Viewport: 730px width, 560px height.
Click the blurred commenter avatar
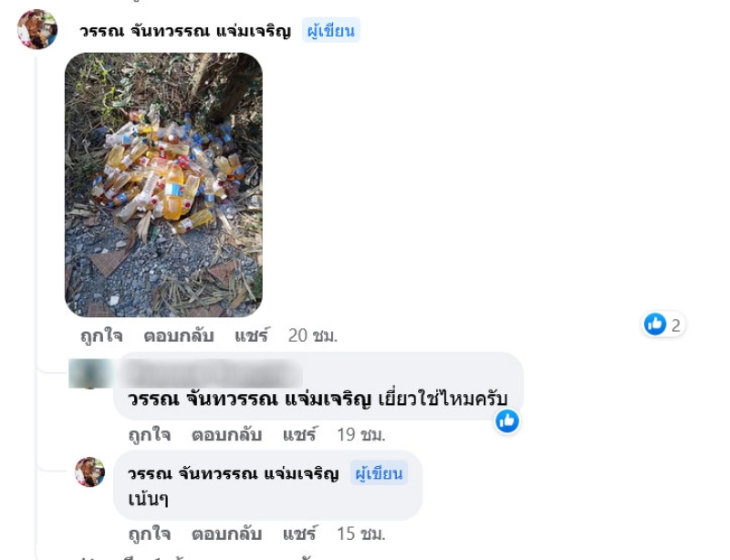(89, 373)
